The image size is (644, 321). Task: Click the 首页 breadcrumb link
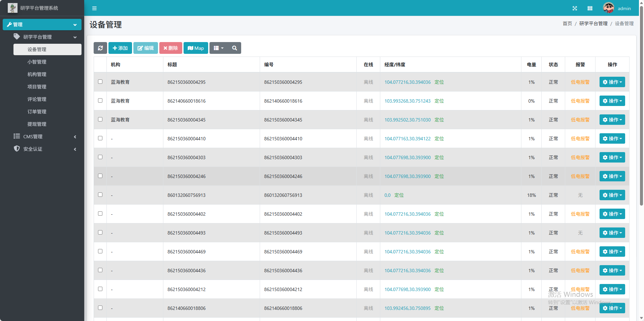(x=567, y=24)
